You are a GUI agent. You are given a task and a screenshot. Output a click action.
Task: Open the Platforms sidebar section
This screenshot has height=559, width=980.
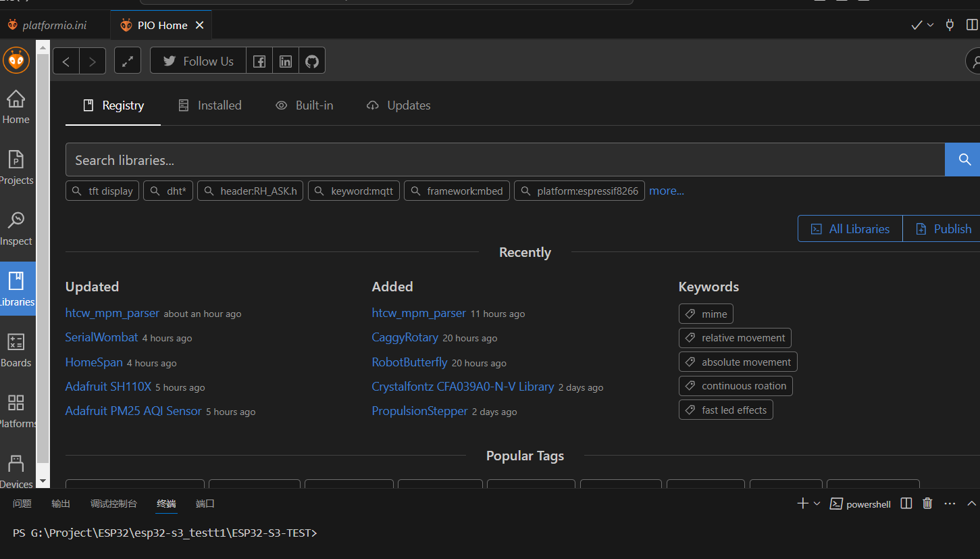(16, 411)
